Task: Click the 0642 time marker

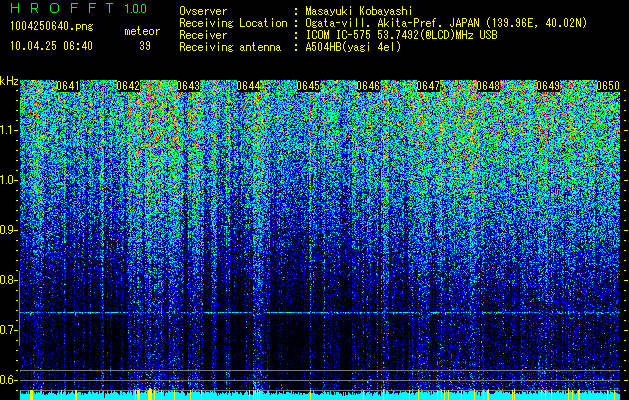Action: coord(128,86)
